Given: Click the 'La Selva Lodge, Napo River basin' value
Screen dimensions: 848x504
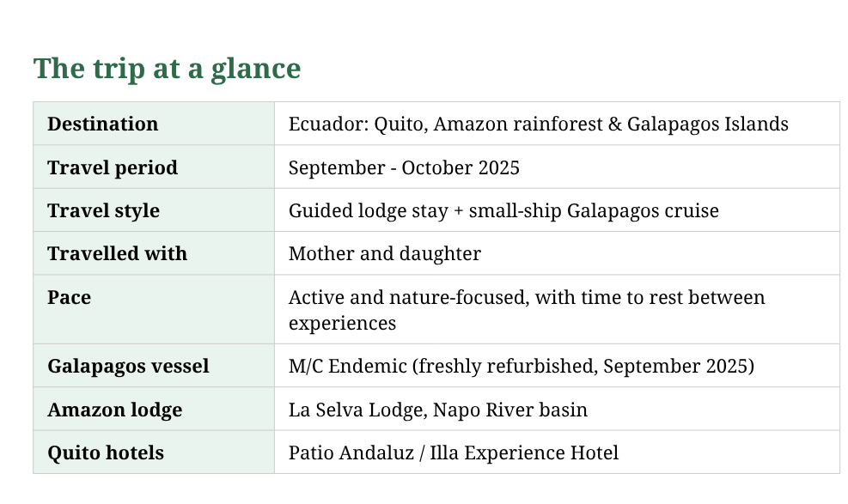Looking at the screenshot, I should tap(438, 410).
